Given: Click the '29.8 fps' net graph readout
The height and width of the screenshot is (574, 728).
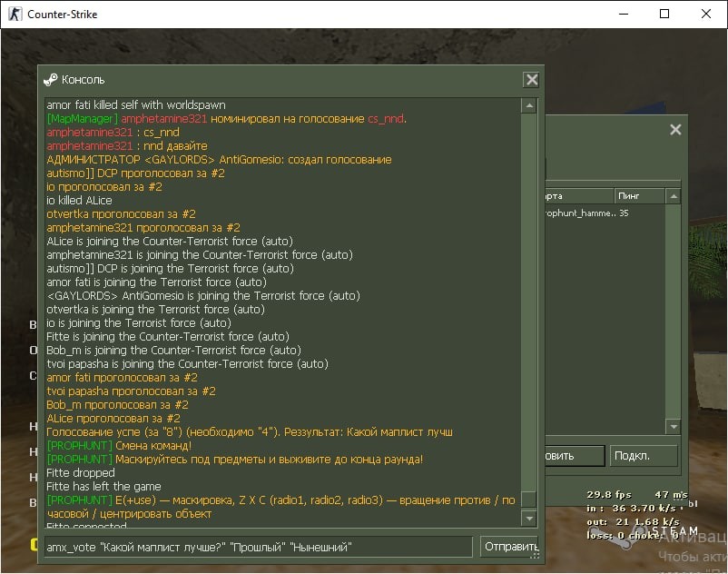Looking at the screenshot, I should [x=609, y=495].
